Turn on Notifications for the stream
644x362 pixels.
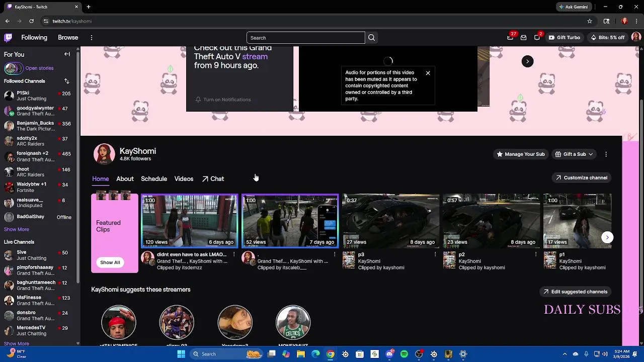(x=223, y=100)
